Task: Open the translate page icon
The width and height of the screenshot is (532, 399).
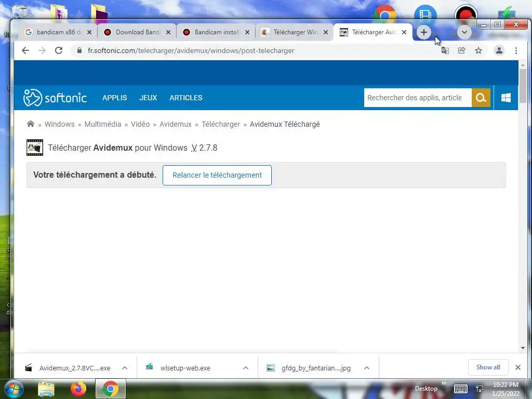Action: [x=445, y=50]
